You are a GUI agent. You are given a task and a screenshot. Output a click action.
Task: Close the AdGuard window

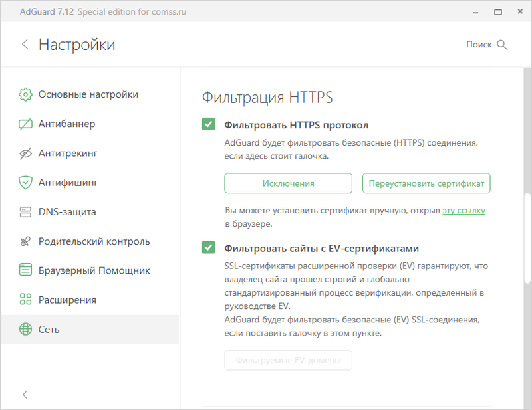pos(520,11)
